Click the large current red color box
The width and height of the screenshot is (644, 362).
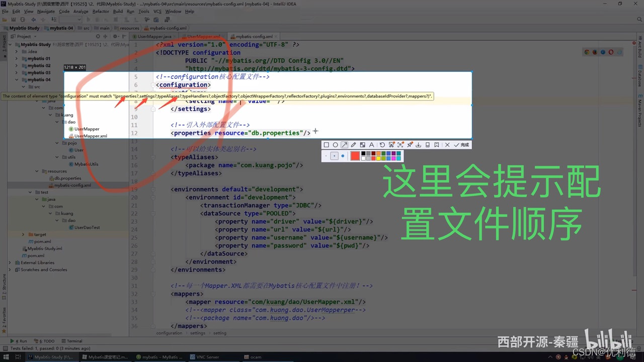355,156
